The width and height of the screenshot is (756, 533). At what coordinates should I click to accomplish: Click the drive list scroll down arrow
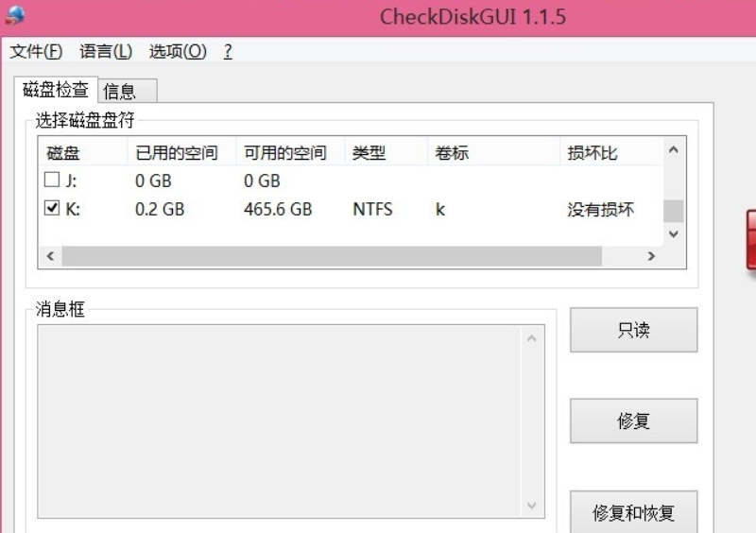click(673, 233)
